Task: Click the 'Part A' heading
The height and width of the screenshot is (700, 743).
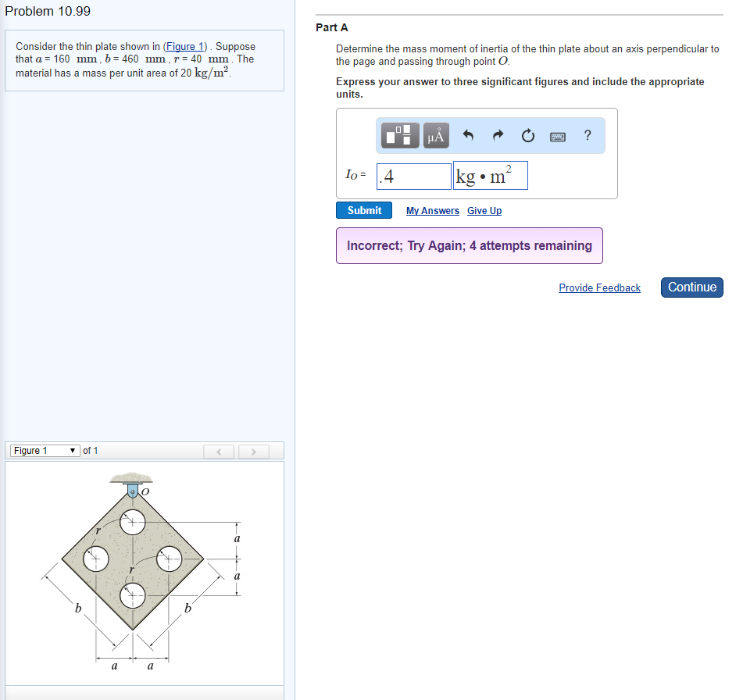Action: 332,27
